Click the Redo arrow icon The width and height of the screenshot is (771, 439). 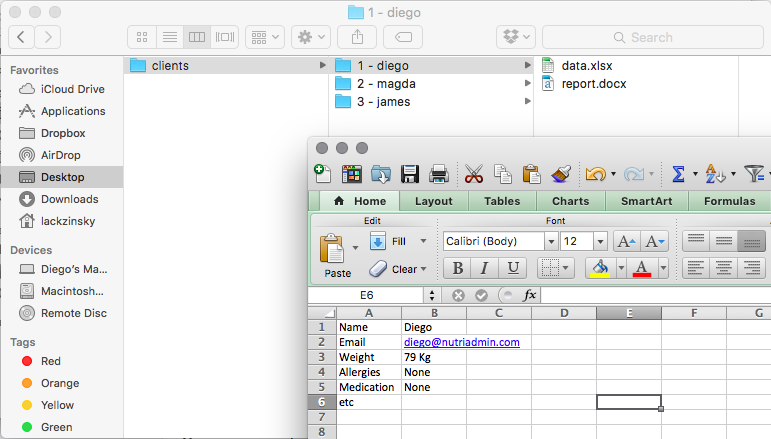(634, 174)
